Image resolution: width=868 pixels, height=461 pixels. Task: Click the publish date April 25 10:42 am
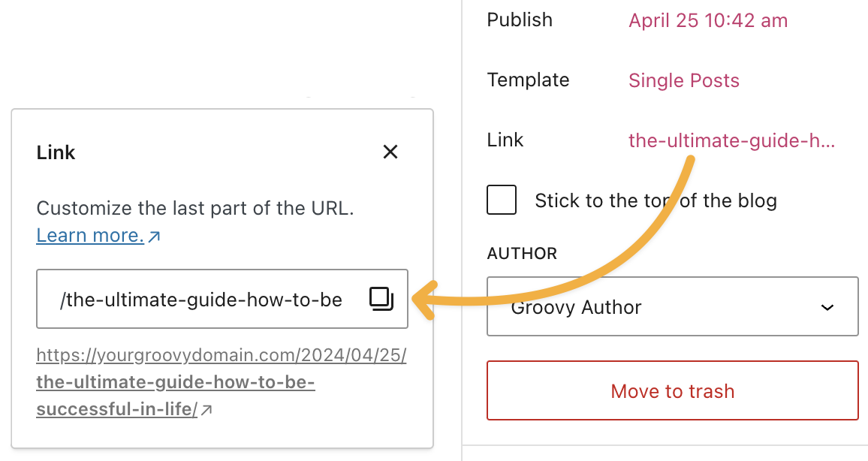(708, 20)
